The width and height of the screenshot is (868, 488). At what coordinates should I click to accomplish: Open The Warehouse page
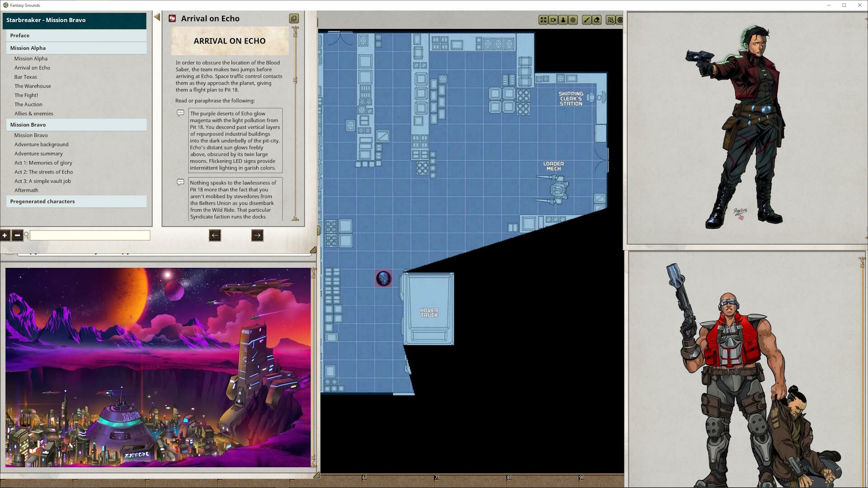click(33, 86)
